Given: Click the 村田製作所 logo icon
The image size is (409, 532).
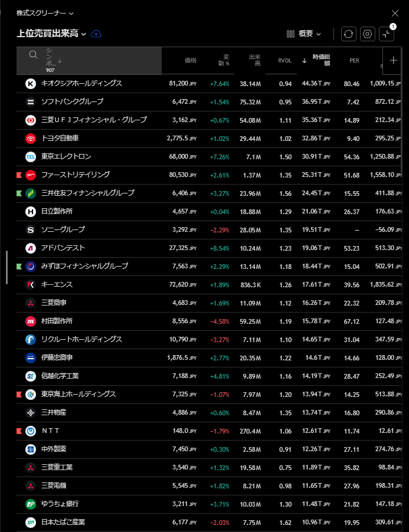Looking at the screenshot, I should tap(31, 321).
